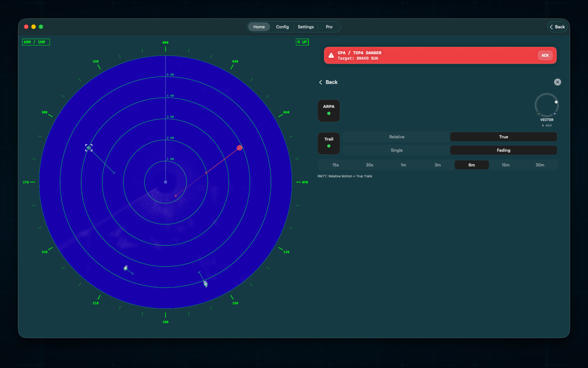Select True trail mode
The width and height of the screenshot is (588, 368).
click(503, 137)
